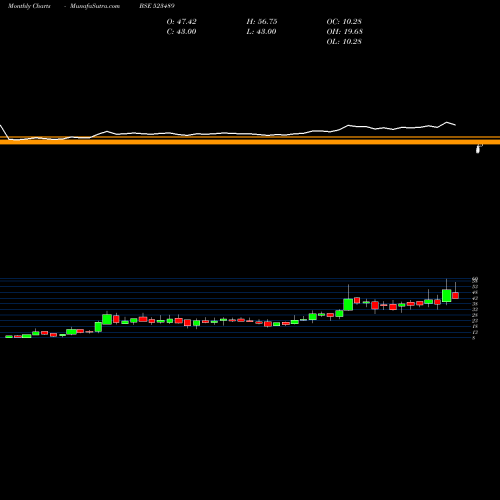Click the low value "L: 43.00"
The height and width of the screenshot is (500, 500).
[x=261, y=32]
